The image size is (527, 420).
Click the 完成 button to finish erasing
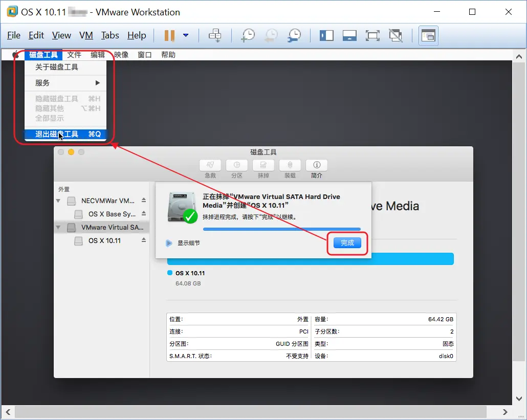click(x=347, y=243)
